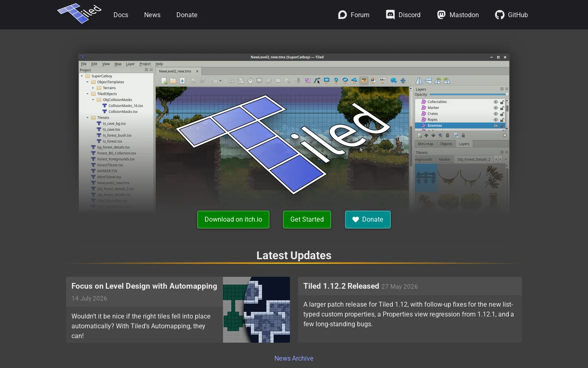Viewport: 588px width, 368px height.
Task: Click the trash Remove Layer icon under Layers
Action: tap(448, 135)
